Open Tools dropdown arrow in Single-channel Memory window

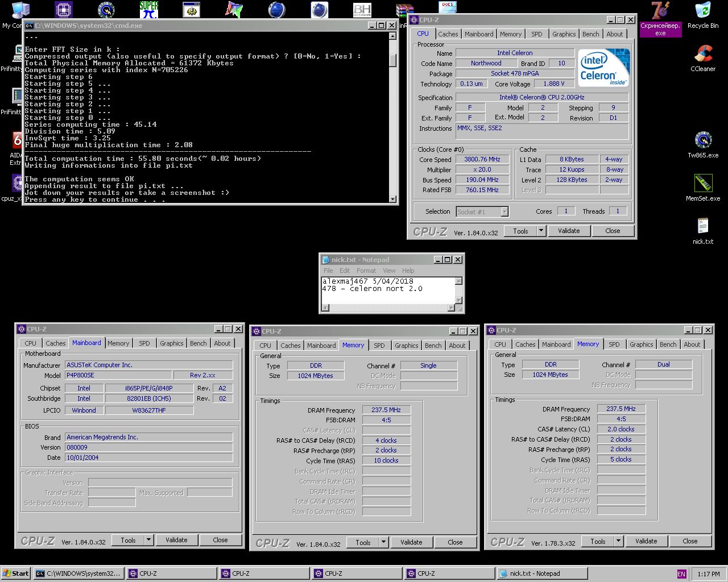383,542
